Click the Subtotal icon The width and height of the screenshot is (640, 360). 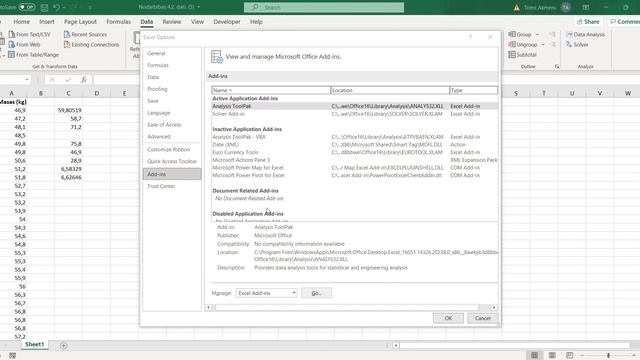pos(512,54)
